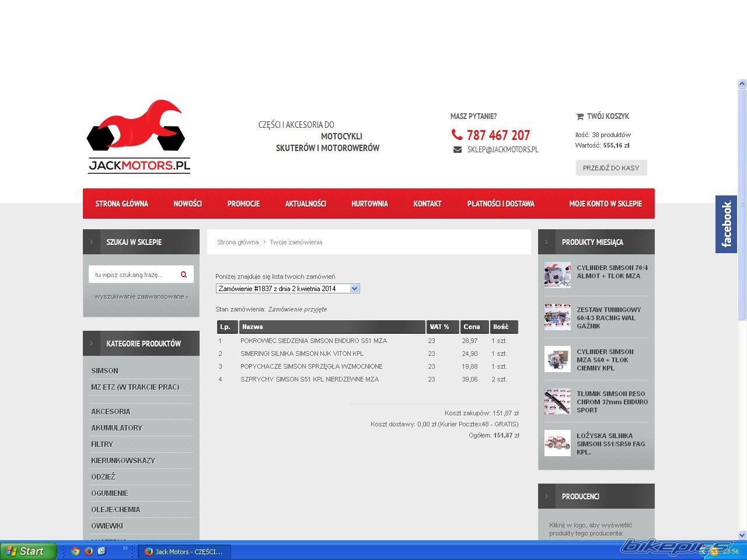Click the shopping cart icon
This screenshot has height=560, width=747.
pyautogui.click(x=580, y=117)
